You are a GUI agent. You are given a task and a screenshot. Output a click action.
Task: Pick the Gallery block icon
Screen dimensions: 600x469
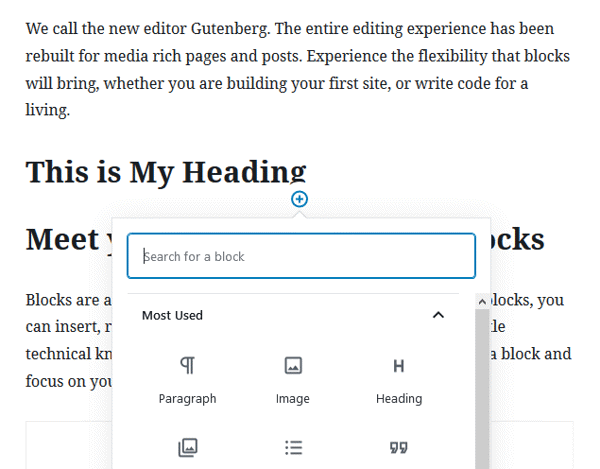point(188,447)
